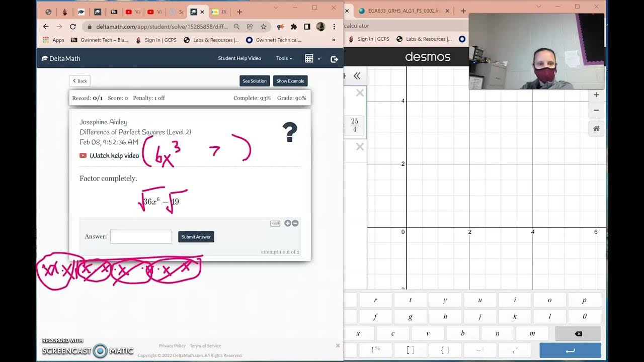
Task: Click the megaphone extension icon
Action: 280,27
